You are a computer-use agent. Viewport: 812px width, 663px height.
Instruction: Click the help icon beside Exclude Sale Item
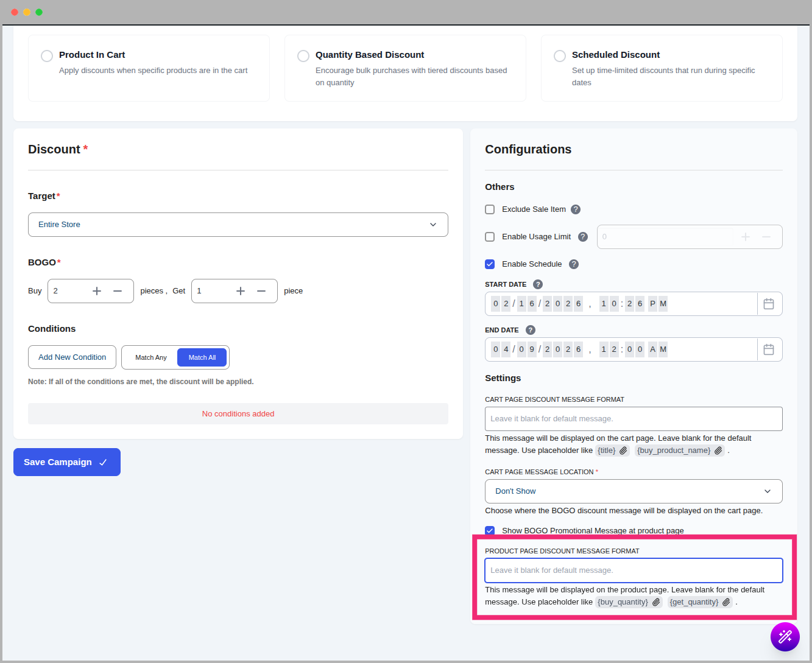coord(575,209)
